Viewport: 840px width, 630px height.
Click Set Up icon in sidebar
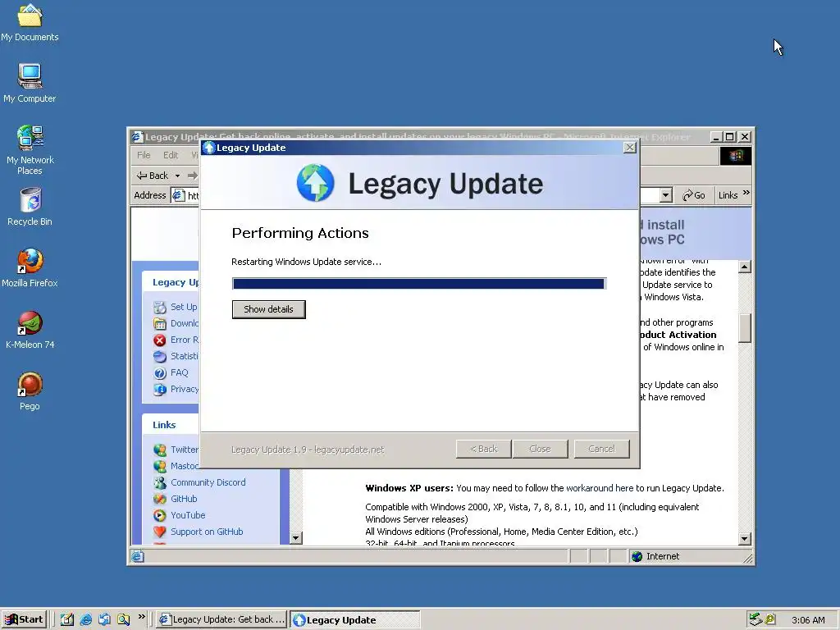click(160, 307)
